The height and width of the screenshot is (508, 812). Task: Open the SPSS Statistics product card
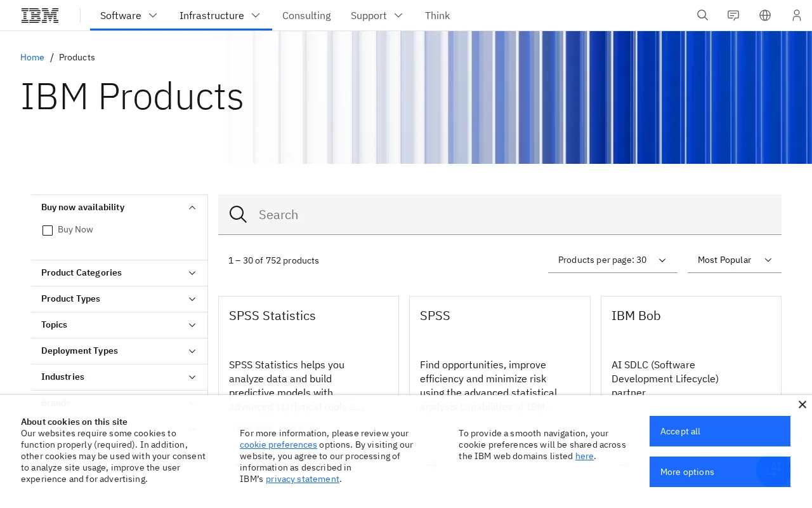tap(308, 345)
